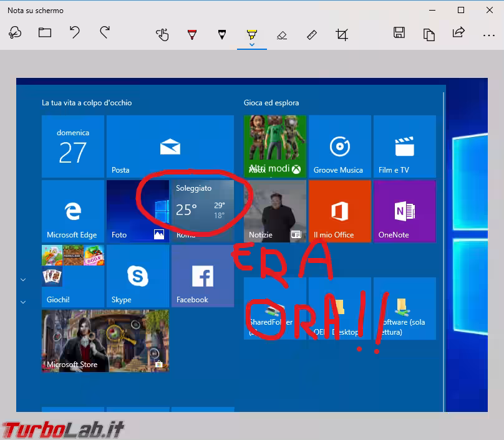Select the yellow highlighter tool

[x=251, y=33]
